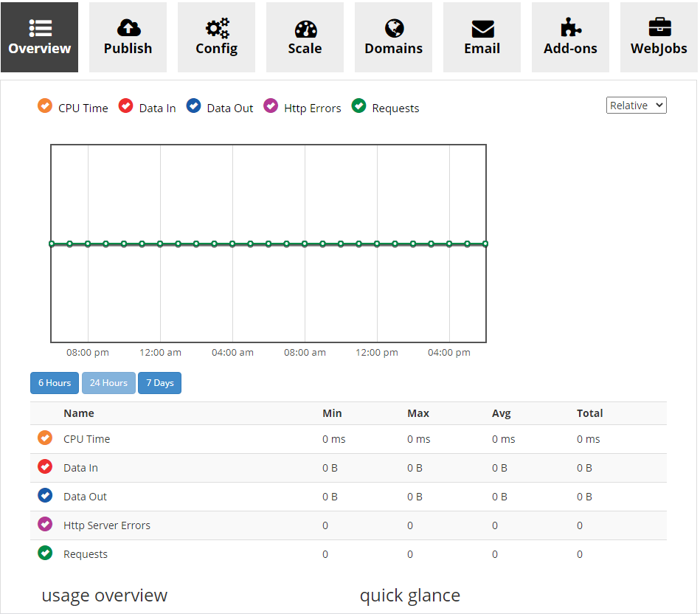Disable Http Errors series in legend
This screenshot has width=700, height=614.
point(271,107)
